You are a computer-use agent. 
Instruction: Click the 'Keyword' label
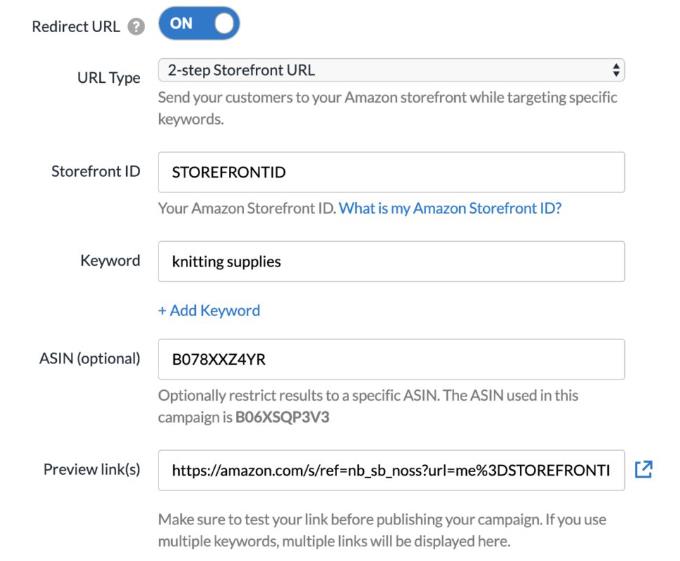110,260
